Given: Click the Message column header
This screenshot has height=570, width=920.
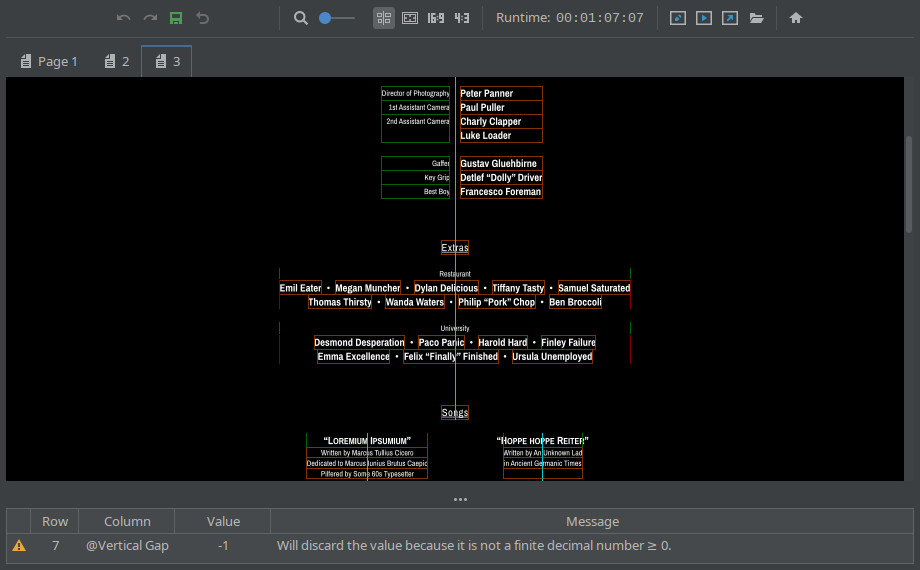Looking at the screenshot, I should coord(592,521).
